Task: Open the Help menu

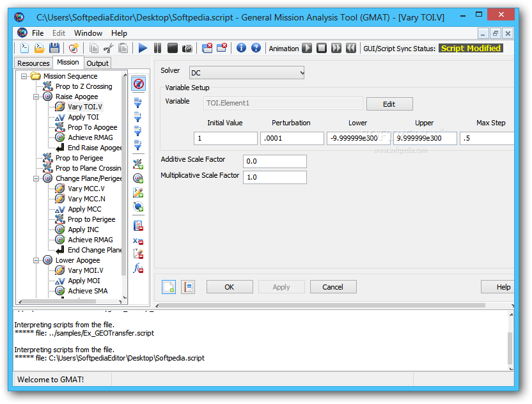Action: [x=119, y=33]
